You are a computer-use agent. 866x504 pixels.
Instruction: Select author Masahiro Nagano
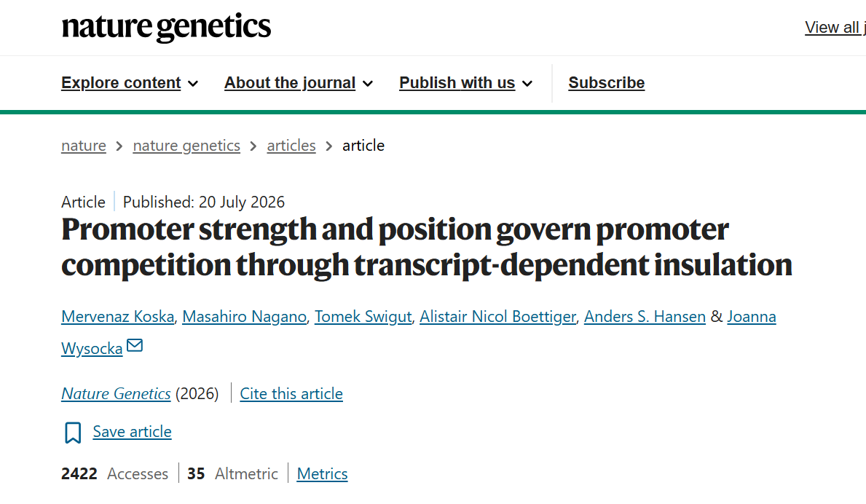click(x=244, y=317)
